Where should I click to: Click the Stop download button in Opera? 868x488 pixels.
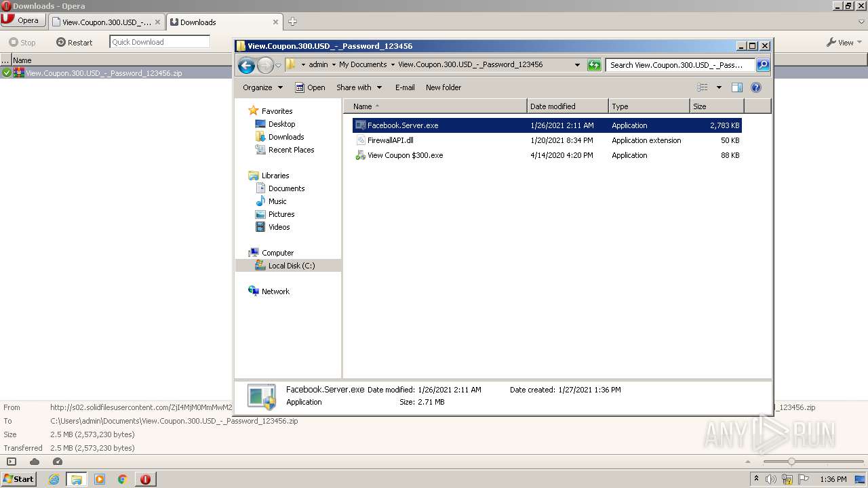[22, 42]
